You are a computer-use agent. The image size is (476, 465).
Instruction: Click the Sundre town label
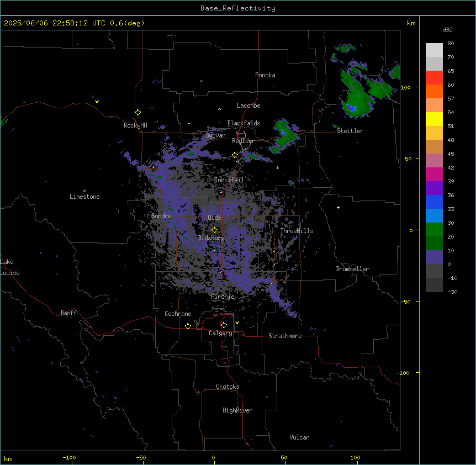[x=161, y=216]
